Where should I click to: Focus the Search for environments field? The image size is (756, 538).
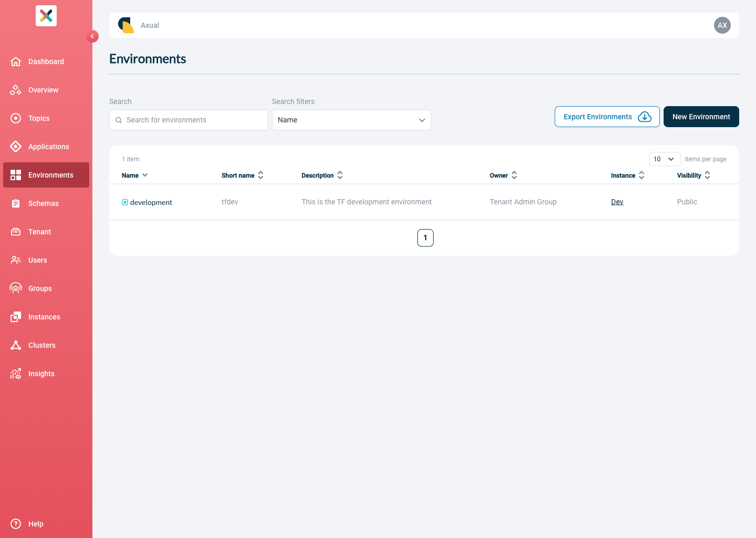pos(188,120)
